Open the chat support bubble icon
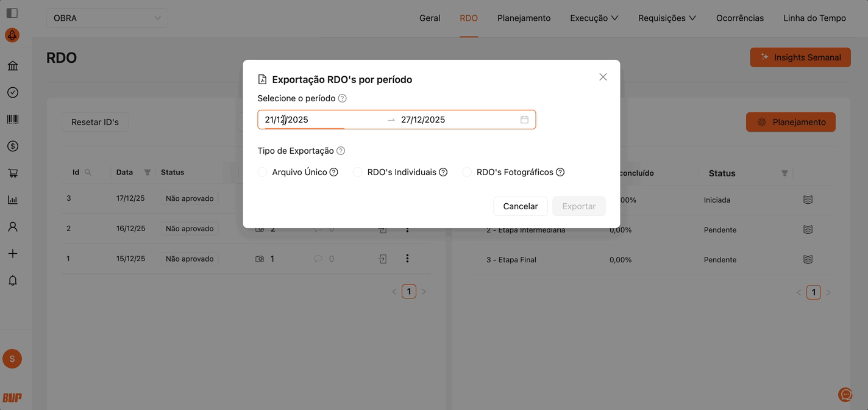868x410 pixels. click(845, 395)
